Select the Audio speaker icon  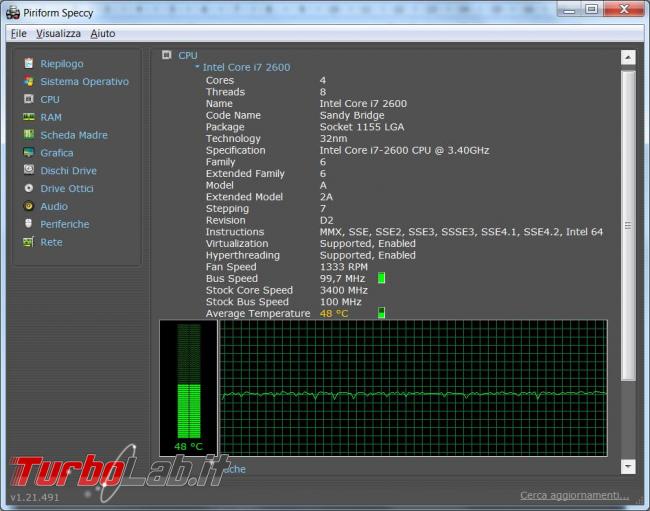click(29, 206)
